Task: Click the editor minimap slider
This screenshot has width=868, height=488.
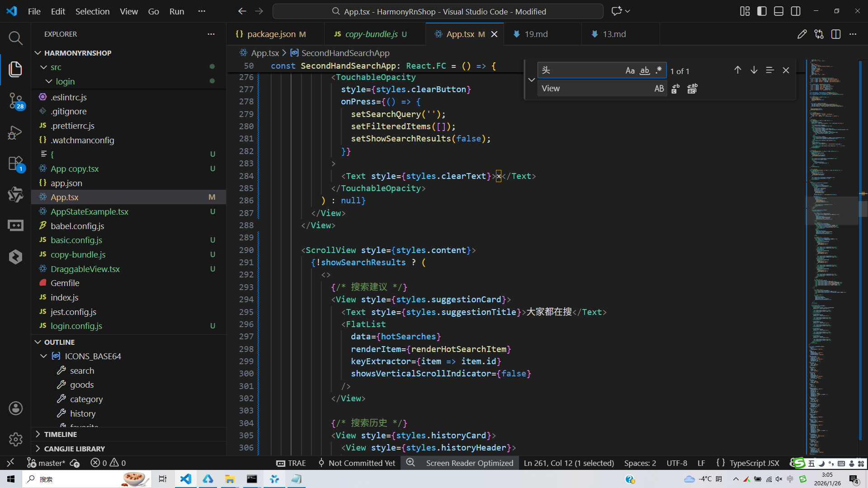Action: [x=832, y=210]
